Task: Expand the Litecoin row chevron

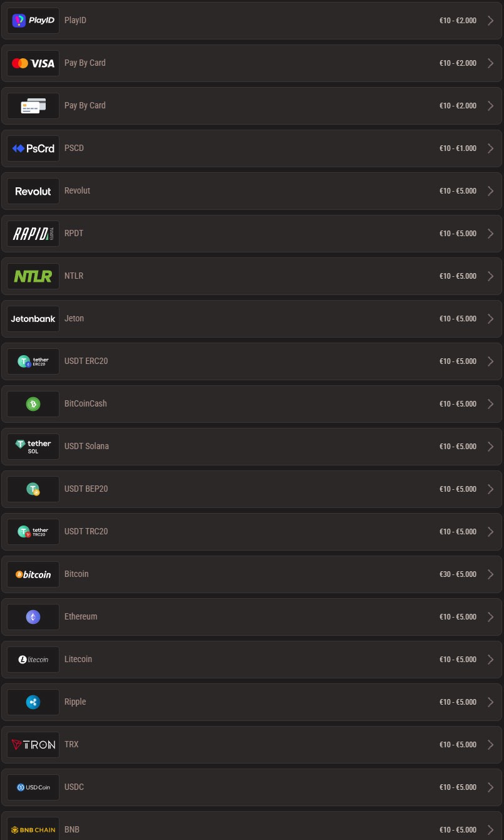Action: (491, 660)
